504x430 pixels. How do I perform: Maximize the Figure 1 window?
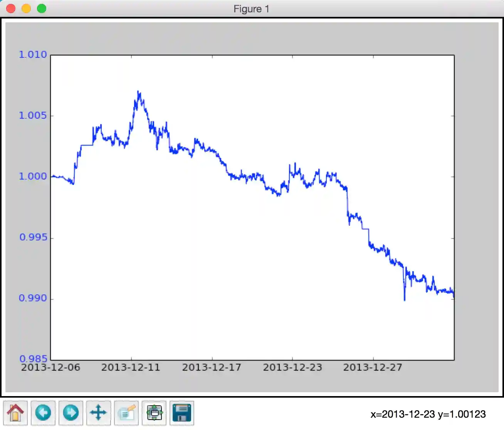(42, 8)
